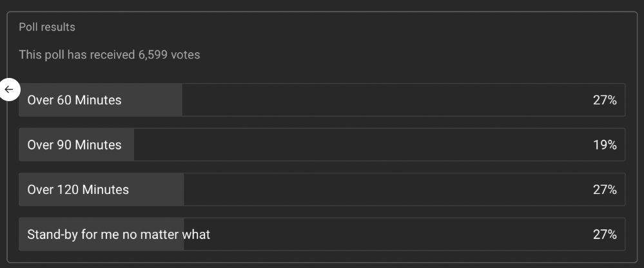Click the 27% value for Over 120 Minutes
Image resolution: width=644 pixels, height=268 pixels.
pos(605,189)
